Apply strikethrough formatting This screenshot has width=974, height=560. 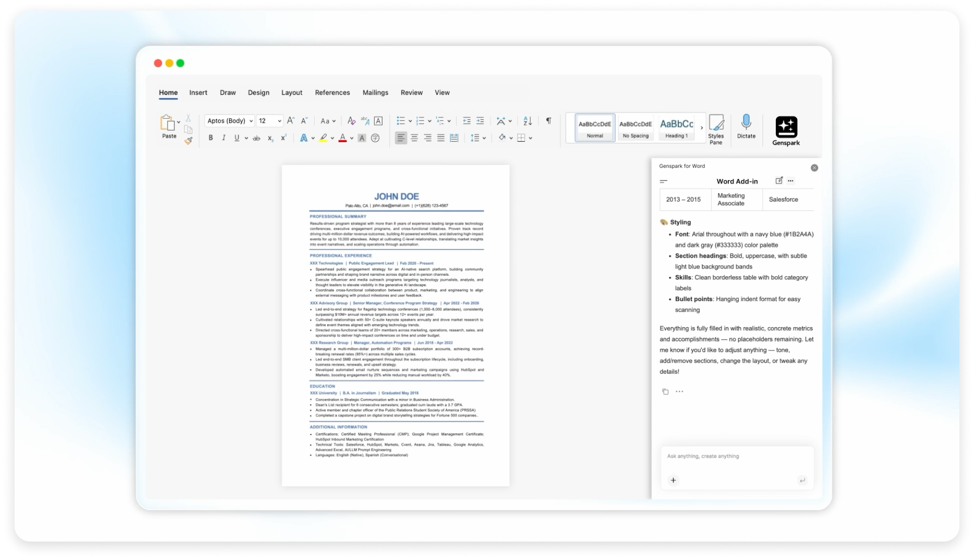256,138
